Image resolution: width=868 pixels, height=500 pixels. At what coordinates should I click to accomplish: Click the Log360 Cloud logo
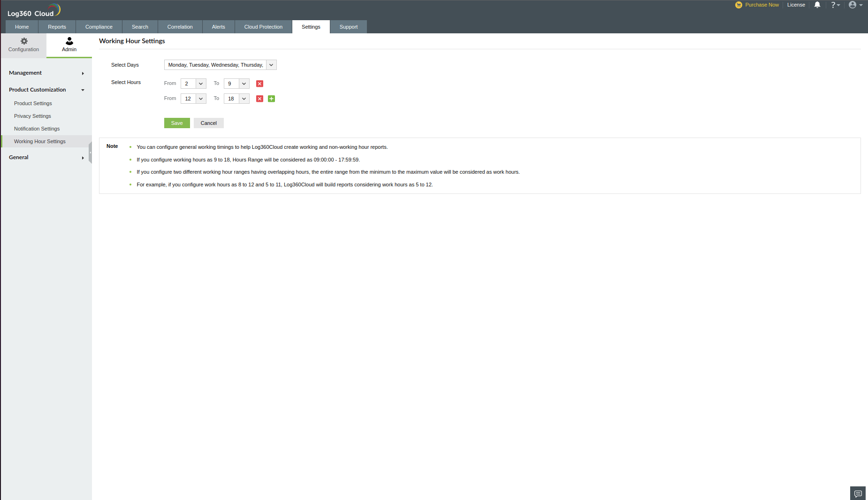click(x=33, y=10)
